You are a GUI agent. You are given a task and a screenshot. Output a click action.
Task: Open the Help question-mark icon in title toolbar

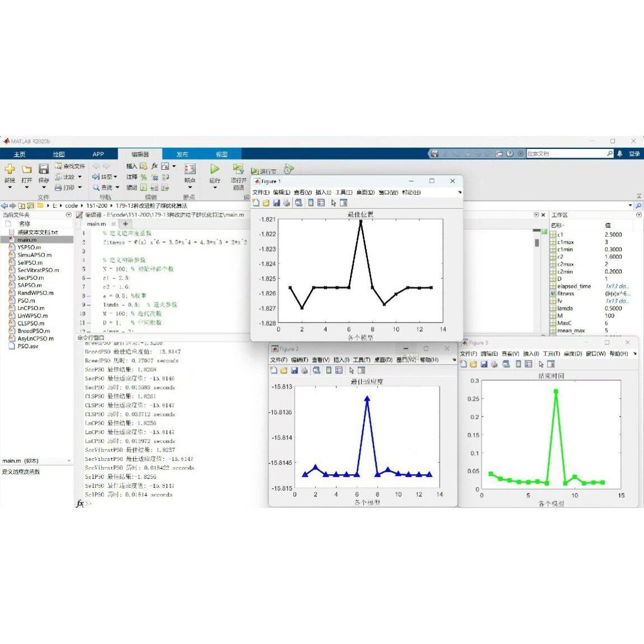coord(510,153)
